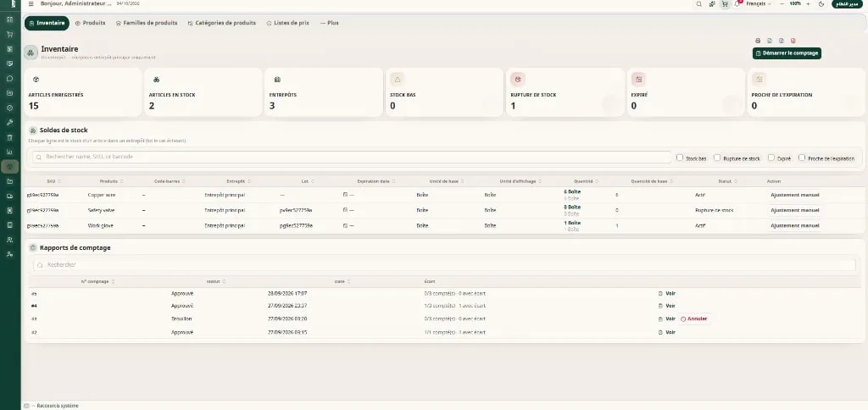Viewport: 868px width, 410px height.
Task: Click the Articles enregistrés card showing 15
Action: (82, 91)
